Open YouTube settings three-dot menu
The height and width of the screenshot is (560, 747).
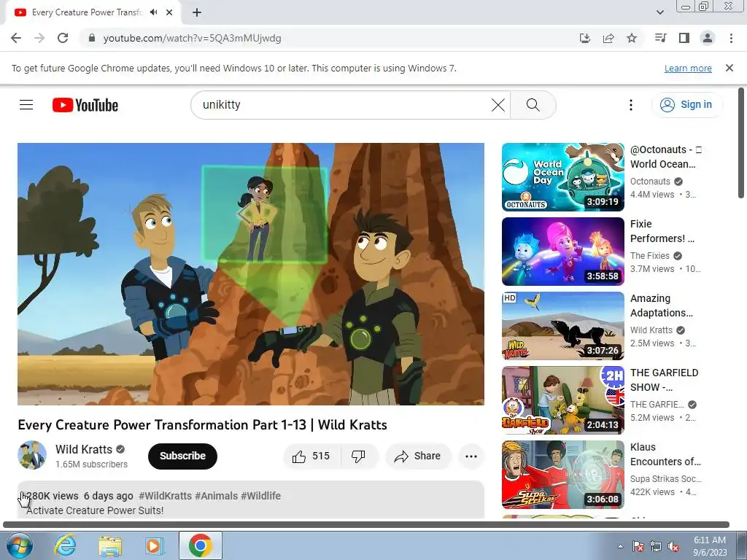click(631, 105)
